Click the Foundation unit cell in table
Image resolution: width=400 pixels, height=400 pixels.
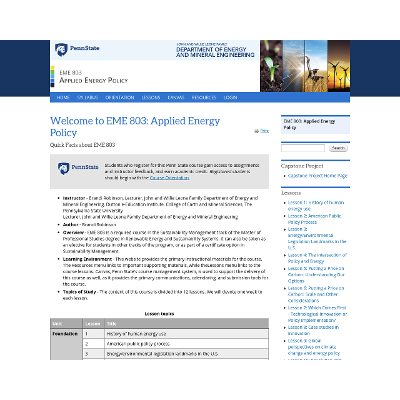tap(66, 344)
